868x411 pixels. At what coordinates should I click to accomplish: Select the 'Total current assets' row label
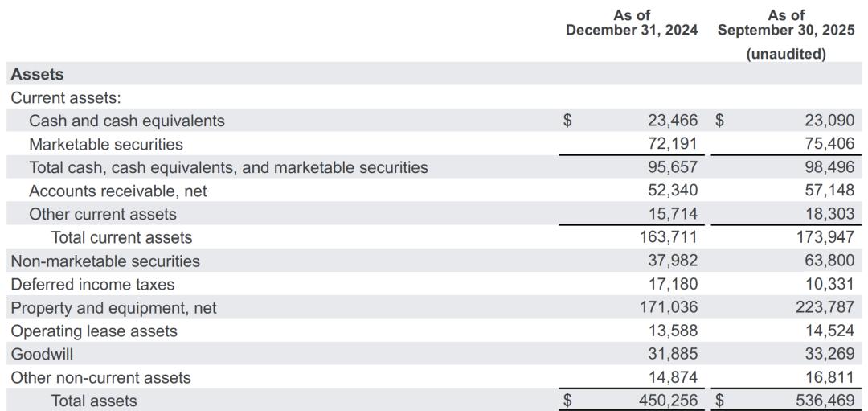122,237
